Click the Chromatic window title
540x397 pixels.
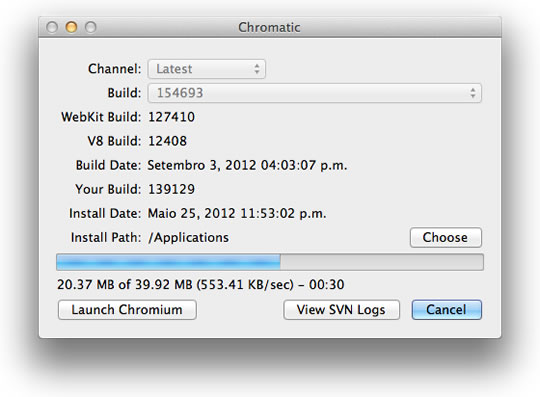tap(269, 28)
